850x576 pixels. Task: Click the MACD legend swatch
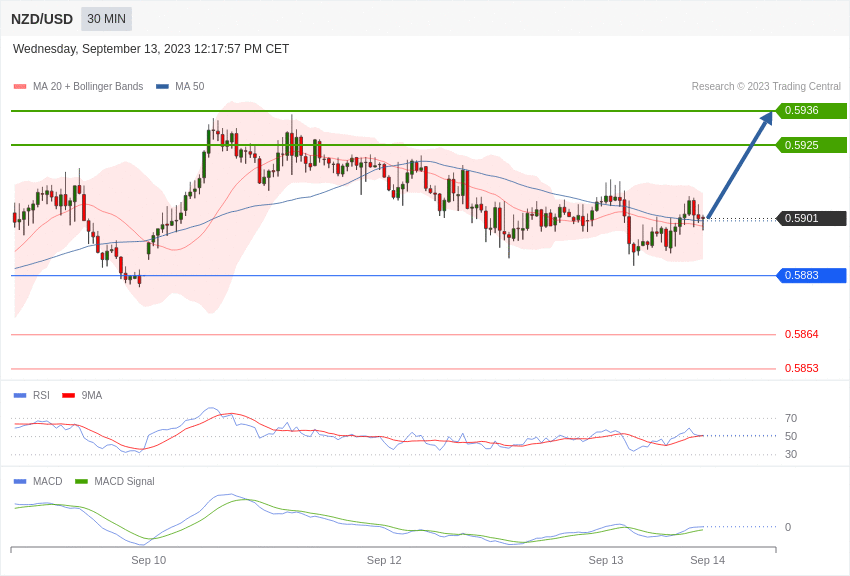pyautogui.click(x=20, y=482)
